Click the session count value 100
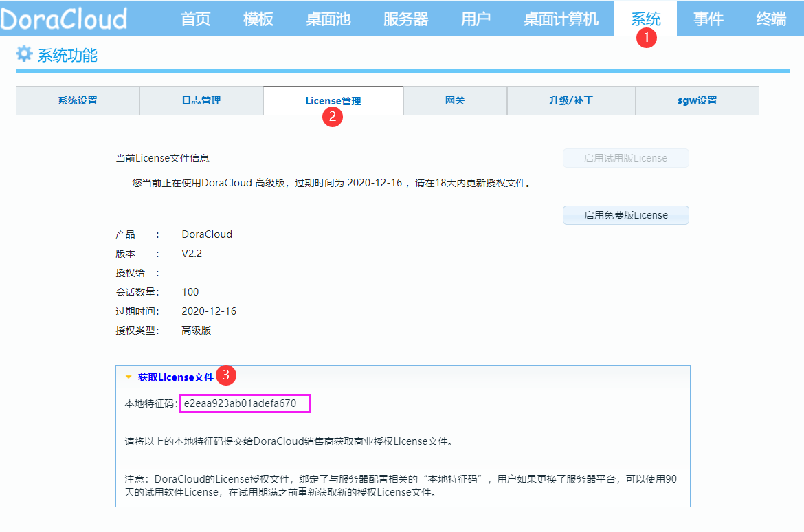Screen dimensions: 804x532 (x=190, y=292)
